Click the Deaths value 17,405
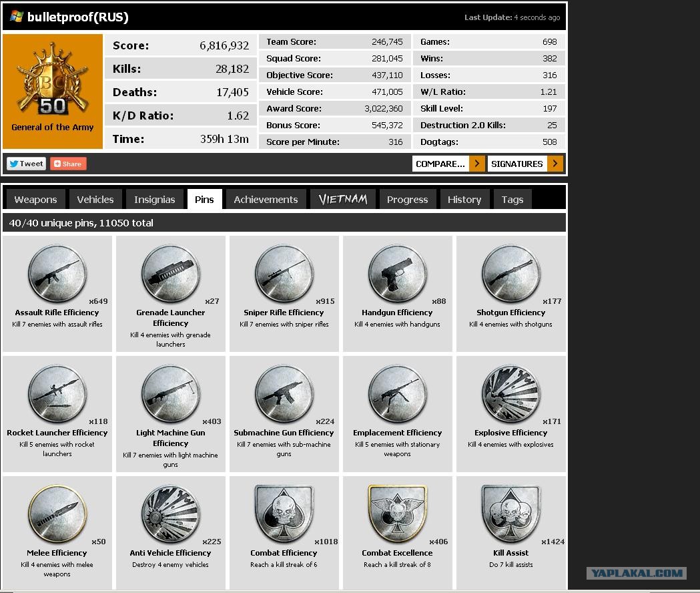Image resolution: width=700 pixels, height=593 pixels. (x=233, y=92)
